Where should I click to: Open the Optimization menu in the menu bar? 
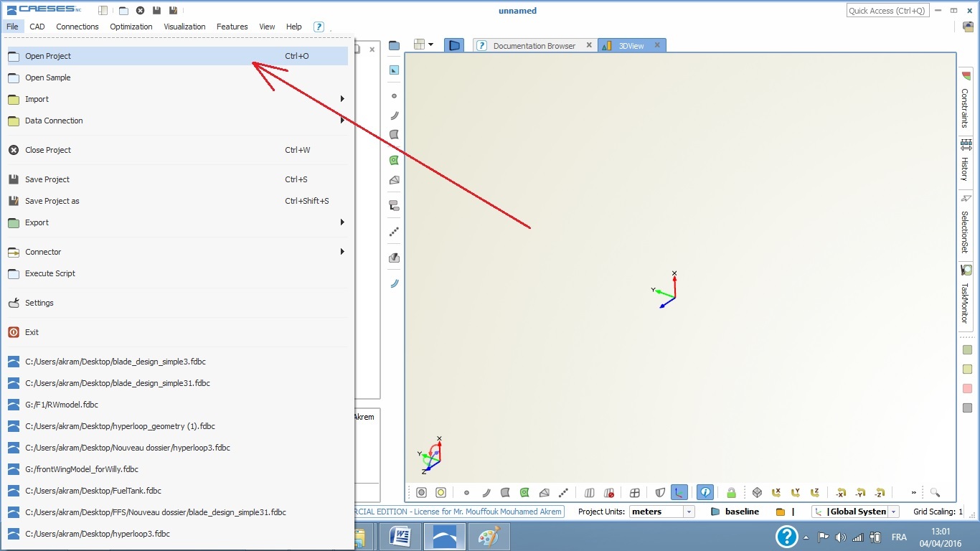(131, 27)
